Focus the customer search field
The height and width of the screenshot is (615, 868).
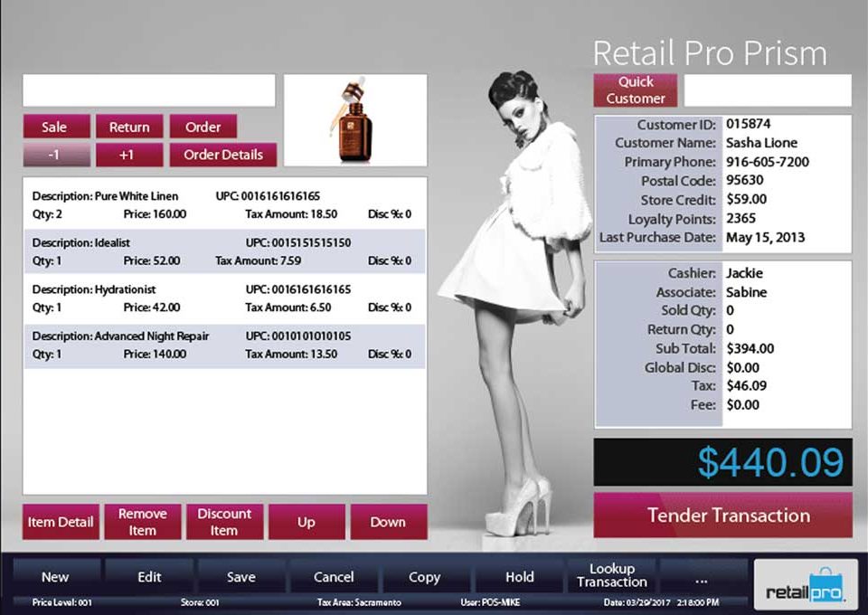pyautogui.click(x=768, y=90)
